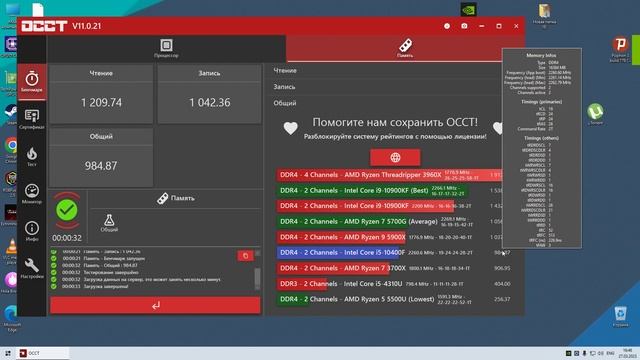Click the green checkmark status indicator
This screenshot has width=640, height=360.
coord(67,210)
